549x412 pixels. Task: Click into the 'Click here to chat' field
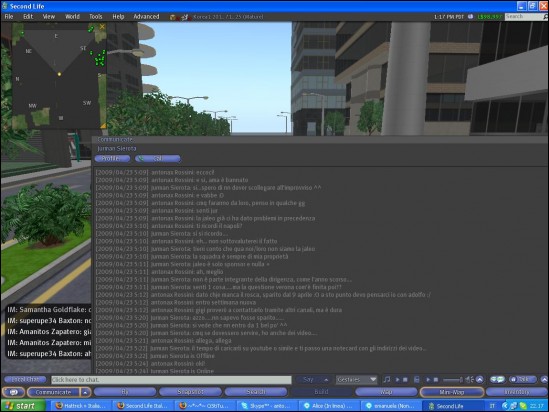pos(171,380)
